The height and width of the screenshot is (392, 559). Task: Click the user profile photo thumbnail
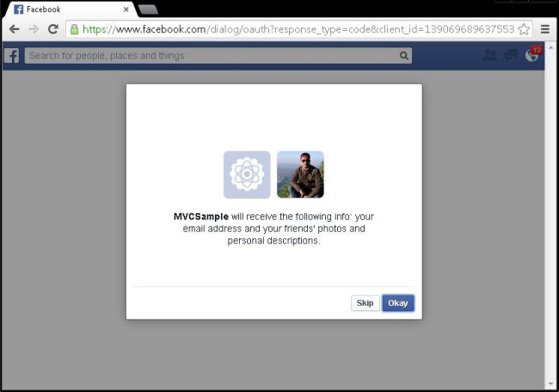tap(300, 175)
